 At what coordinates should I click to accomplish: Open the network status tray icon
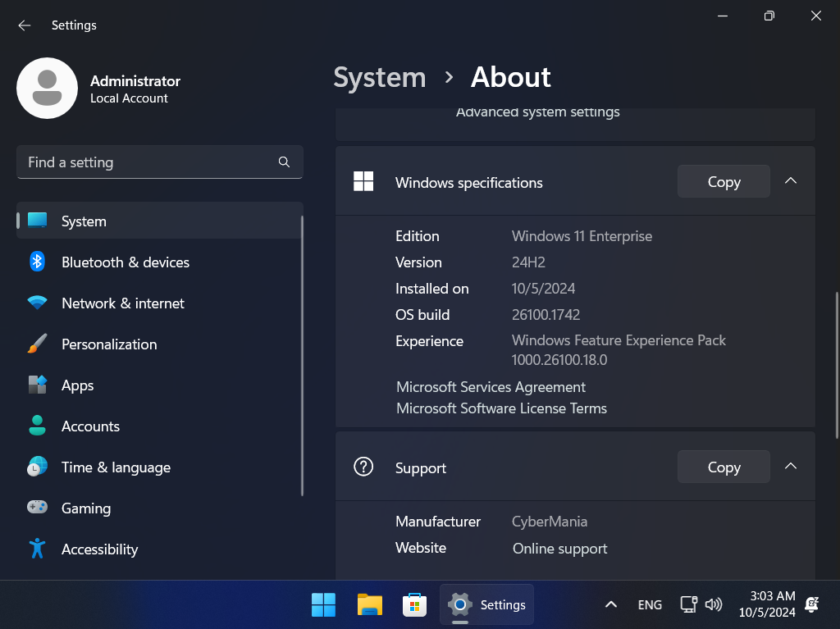(x=688, y=605)
